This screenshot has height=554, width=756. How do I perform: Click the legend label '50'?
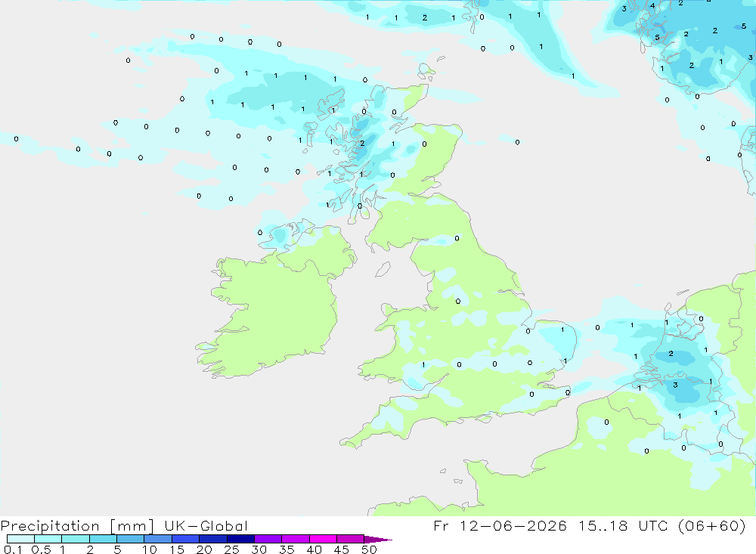(x=369, y=549)
